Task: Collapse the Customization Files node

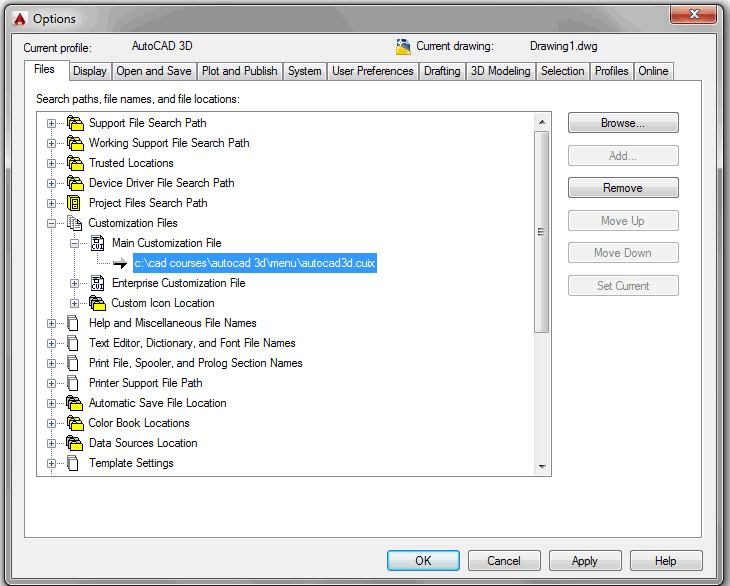Action: [x=52, y=223]
